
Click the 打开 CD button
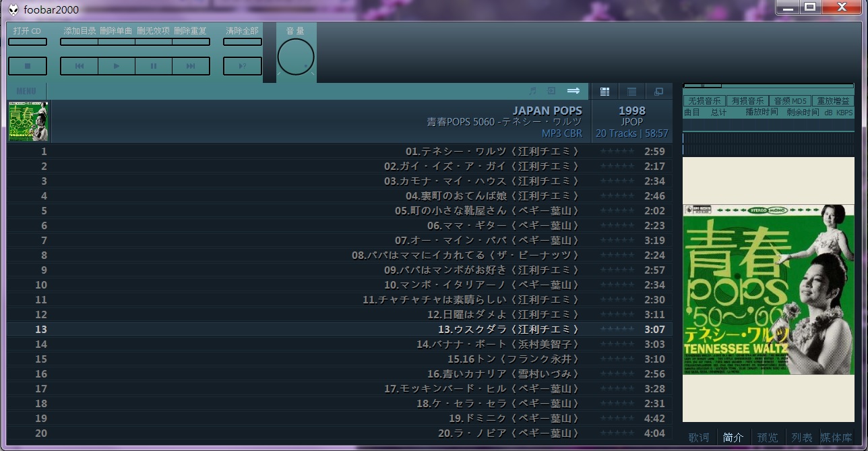28,42
